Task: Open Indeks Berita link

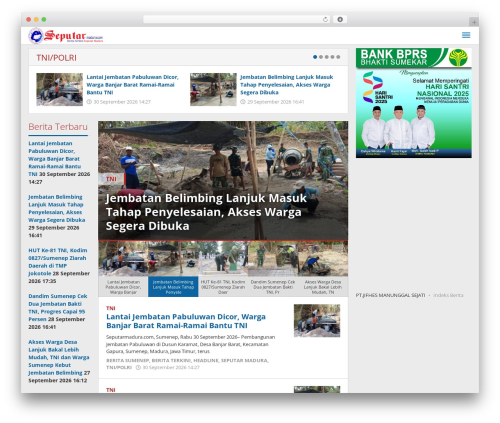Action: (448, 295)
